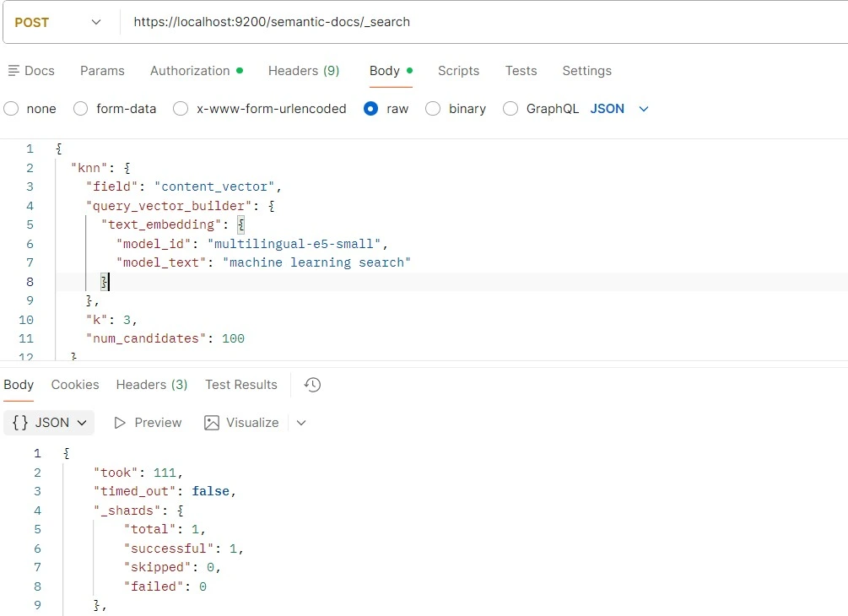This screenshot has width=848, height=616.
Task: Click the Preview play icon
Action: pyautogui.click(x=120, y=422)
